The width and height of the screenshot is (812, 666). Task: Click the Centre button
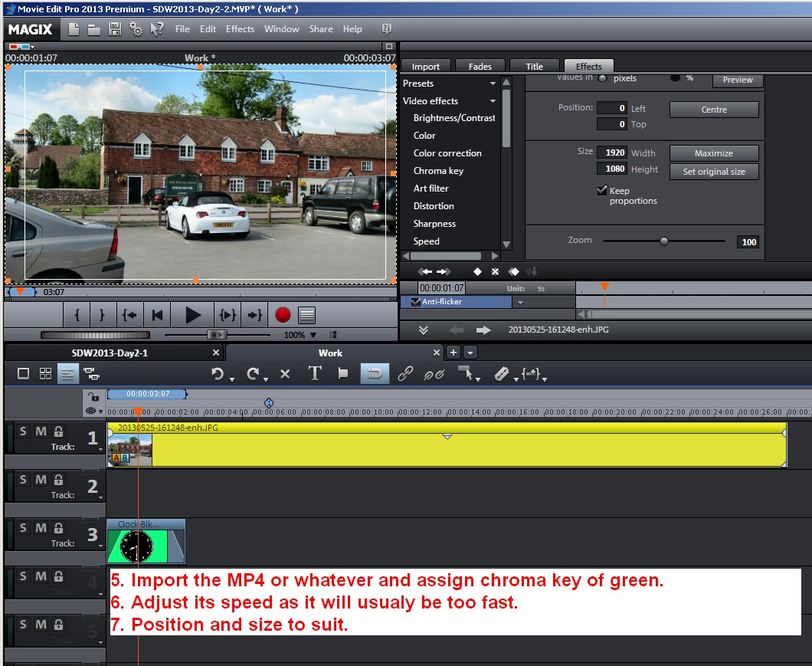(x=714, y=110)
